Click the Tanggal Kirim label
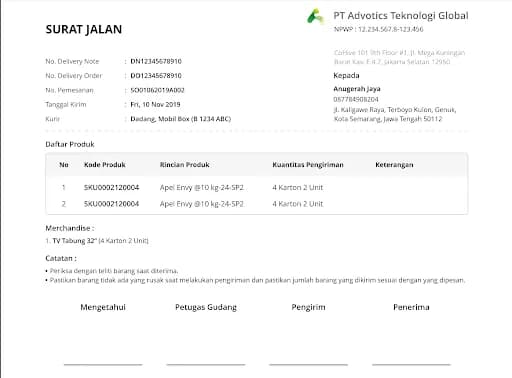 click(x=66, y=105)
